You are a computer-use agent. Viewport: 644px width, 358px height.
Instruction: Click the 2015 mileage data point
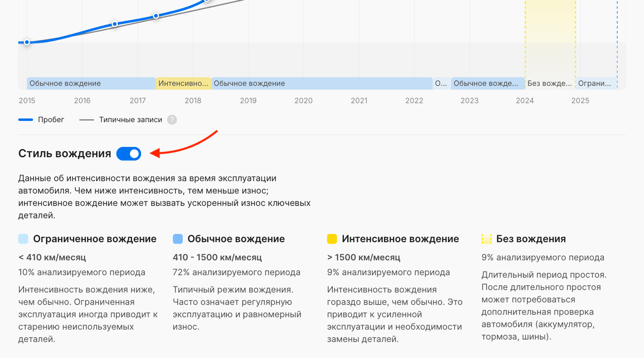(27, 42)
